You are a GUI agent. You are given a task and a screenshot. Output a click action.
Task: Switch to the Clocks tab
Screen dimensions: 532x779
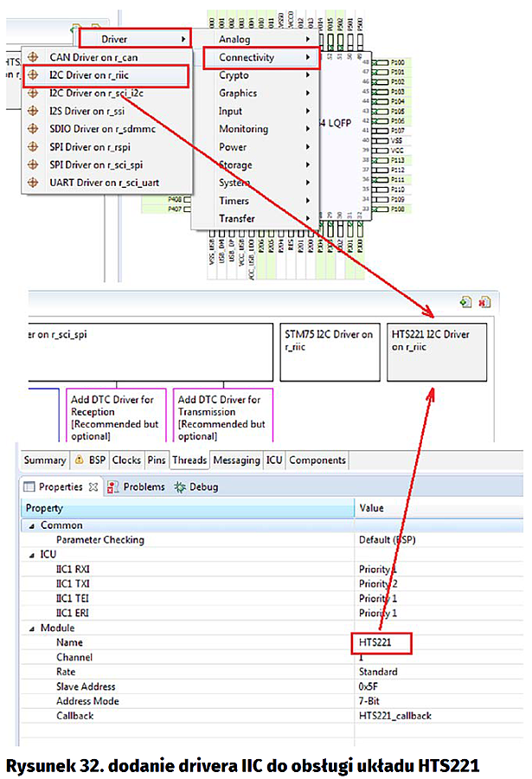click(x=126, y=460)
